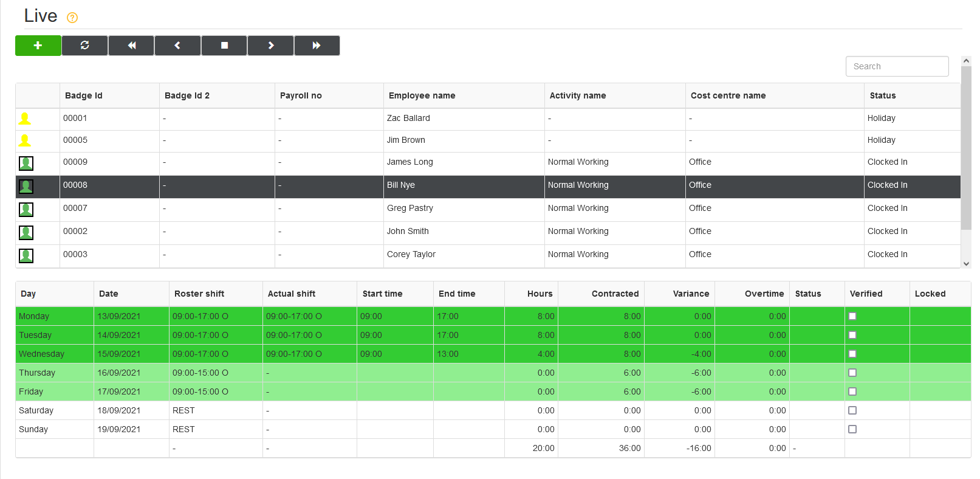The image size is (980, 479).
Task: Click the Search input field
Action: [897, 66]
